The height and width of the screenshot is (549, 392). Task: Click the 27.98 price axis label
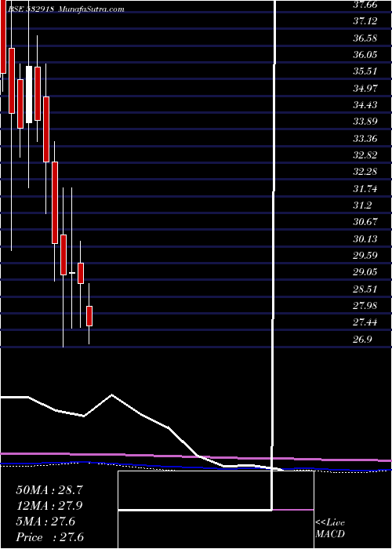tap(365, 306)
